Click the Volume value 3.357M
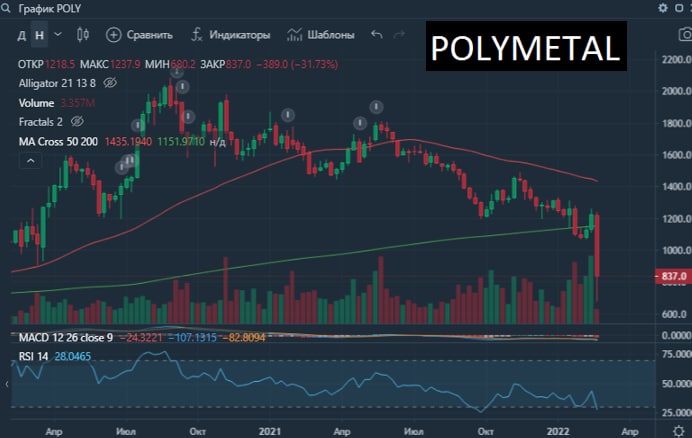The width and height of the screenshot is (692, 438). point(77,103)
